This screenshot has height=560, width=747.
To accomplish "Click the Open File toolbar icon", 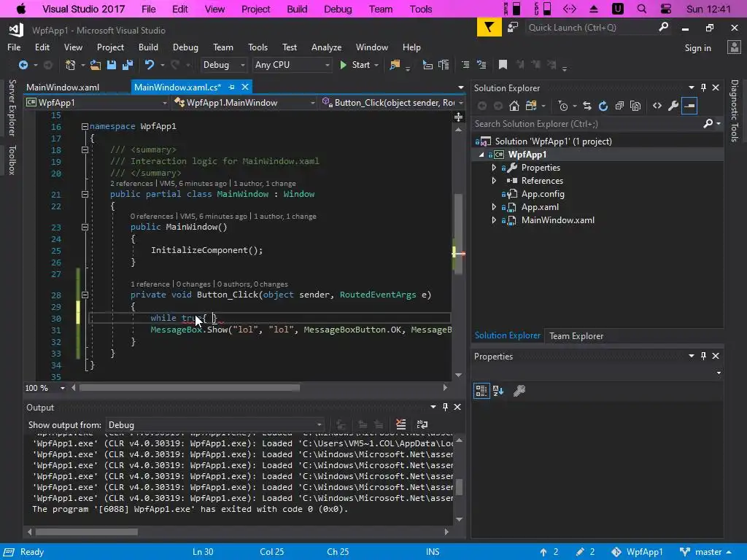I will (96, 65).
